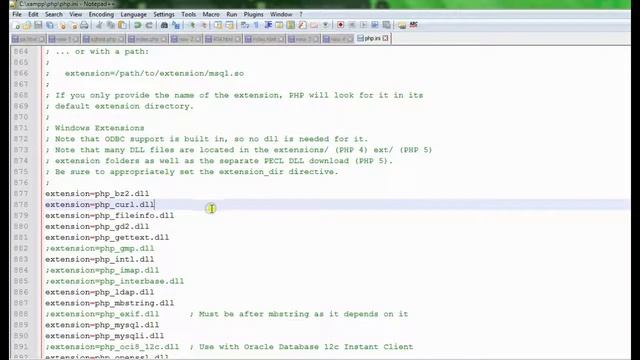640x360 pixels.
Task: Click the Open file toolbar icon
Action: coord(27,25)
